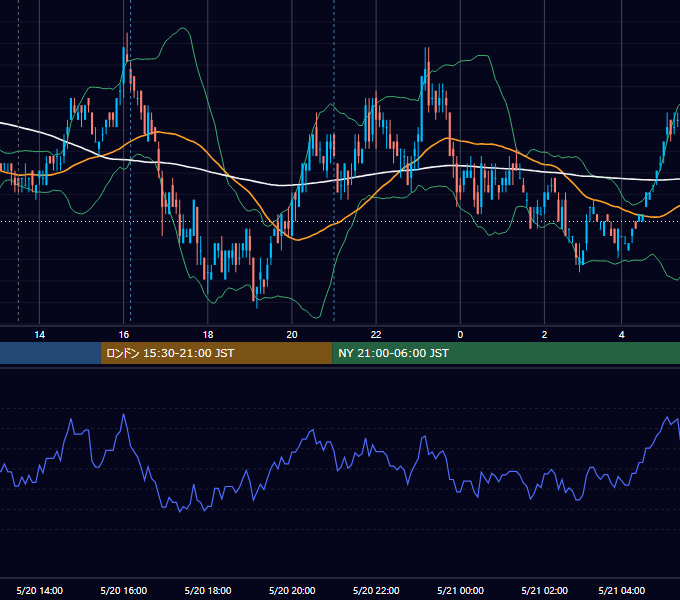Click the 5/20 16:00 date label
This screenshot has height=600, width=680.
(x=124, y=590)
